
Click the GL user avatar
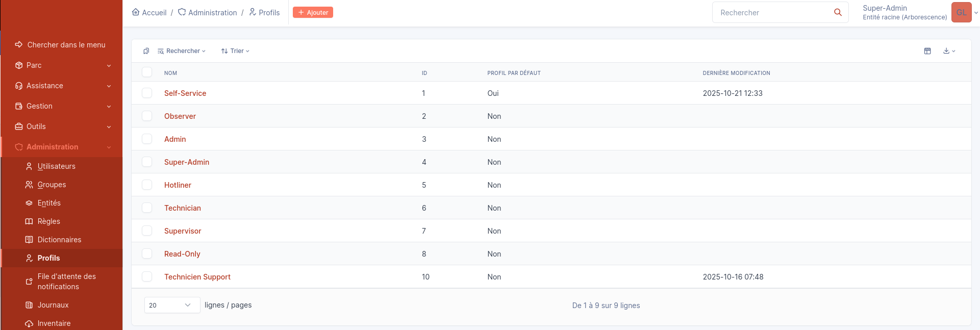tap(961, 12)
